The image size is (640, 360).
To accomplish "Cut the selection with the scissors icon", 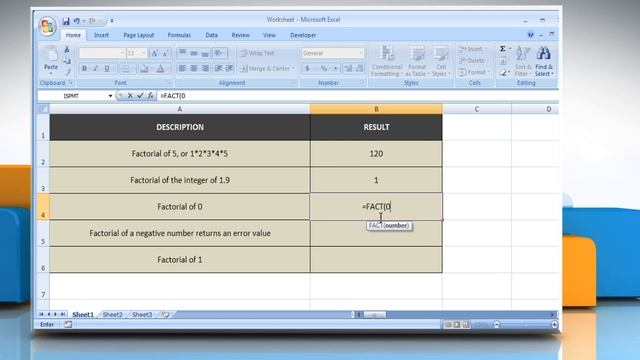I will pyautogui.click(x=67, y=49).
